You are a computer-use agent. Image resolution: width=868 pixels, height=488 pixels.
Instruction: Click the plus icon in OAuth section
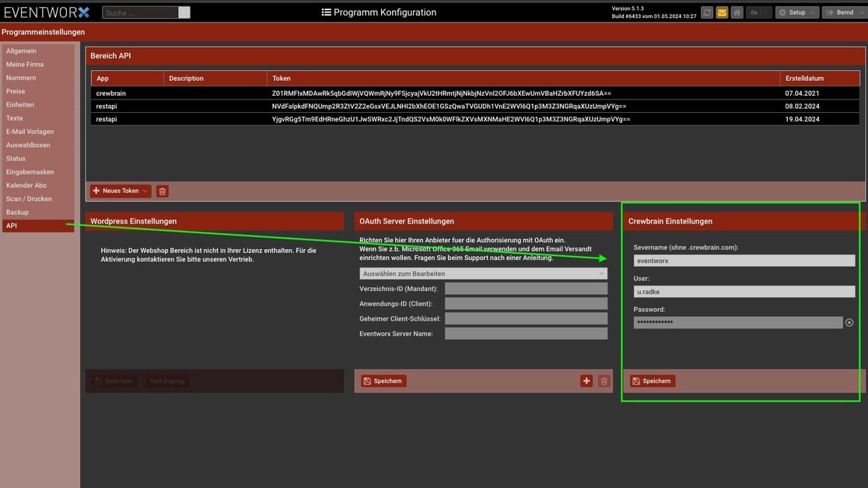[586, 381]
